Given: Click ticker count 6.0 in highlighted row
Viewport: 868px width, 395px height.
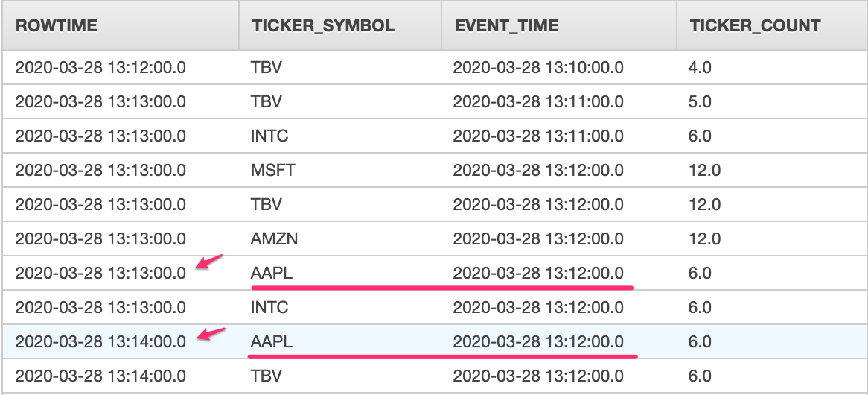Looking at the screenshot, I should click(x=701, y=341).
